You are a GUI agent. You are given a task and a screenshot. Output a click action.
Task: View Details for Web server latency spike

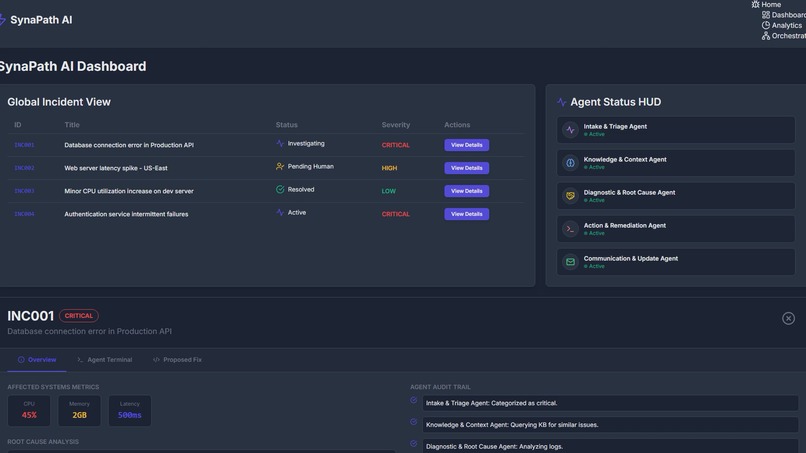pyautogui.click(x=466, y=168)
